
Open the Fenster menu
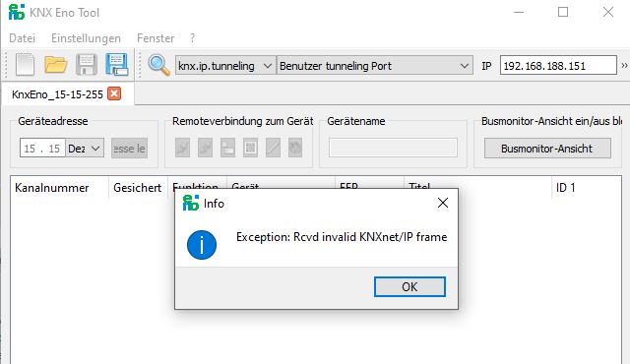(x=156, y=38)
